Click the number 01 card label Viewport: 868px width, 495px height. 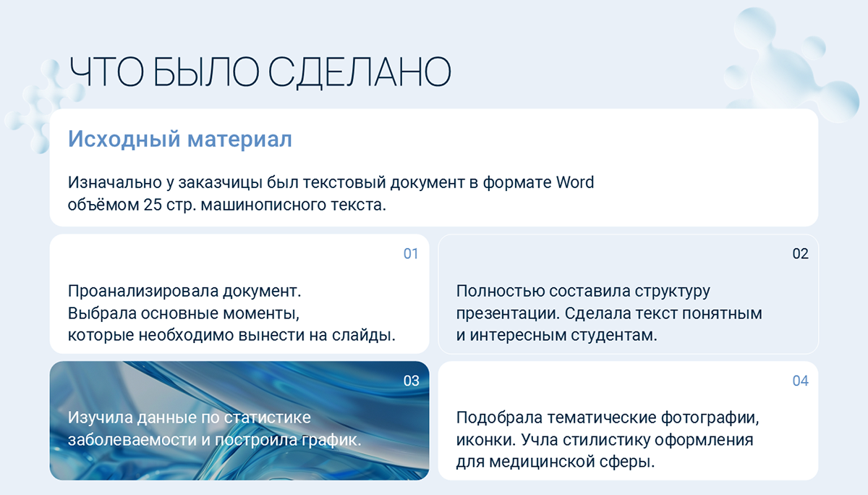pos(411,254)
